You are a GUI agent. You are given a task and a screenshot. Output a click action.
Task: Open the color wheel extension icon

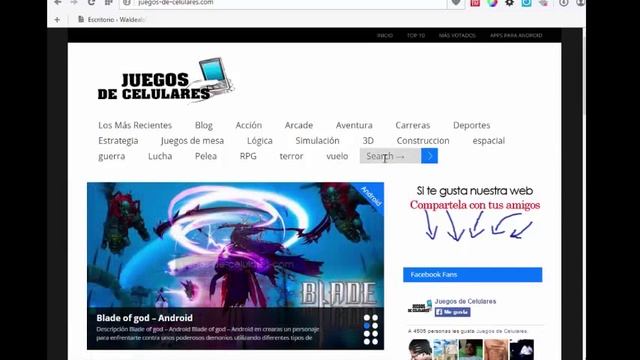click(492, 3)
